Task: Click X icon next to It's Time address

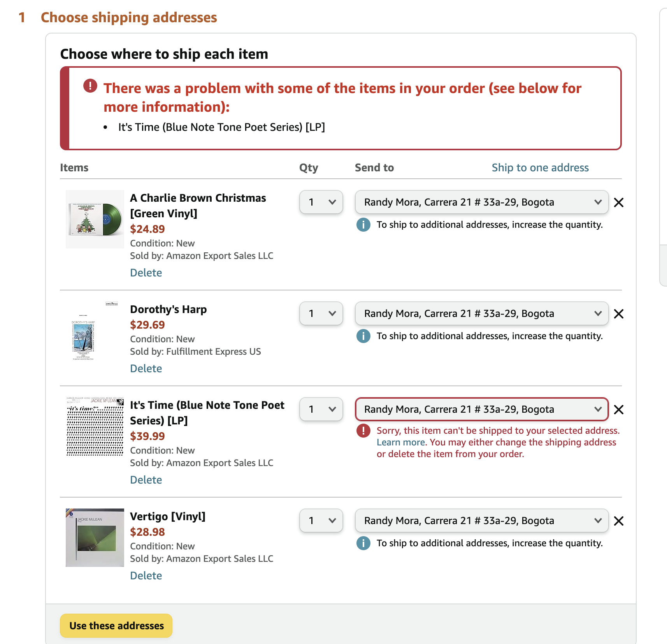Action: 618,410
